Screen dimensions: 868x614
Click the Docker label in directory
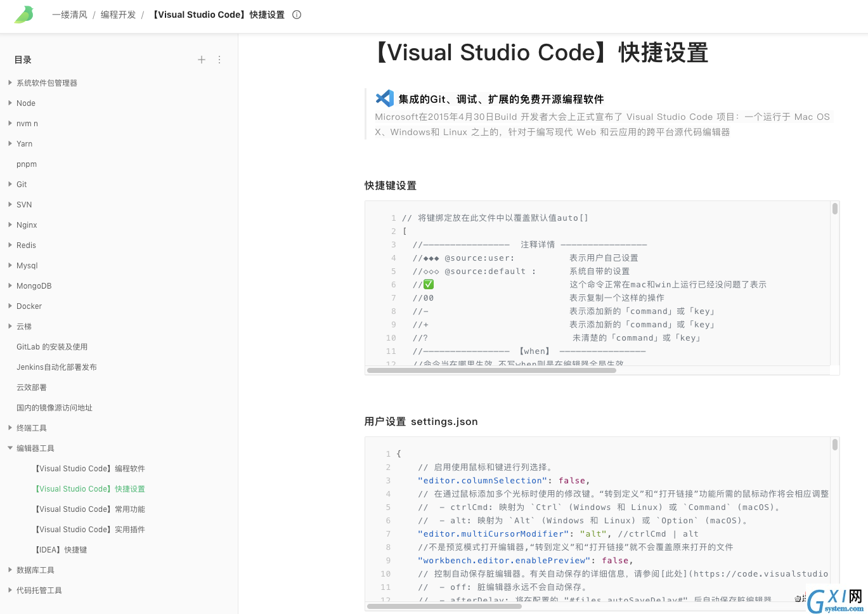(29, 306)
